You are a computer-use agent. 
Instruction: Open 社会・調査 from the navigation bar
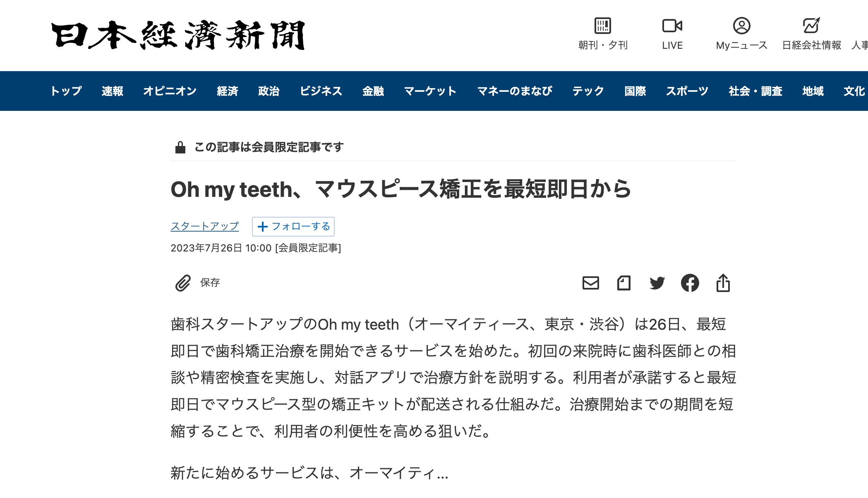click(756, 91)
